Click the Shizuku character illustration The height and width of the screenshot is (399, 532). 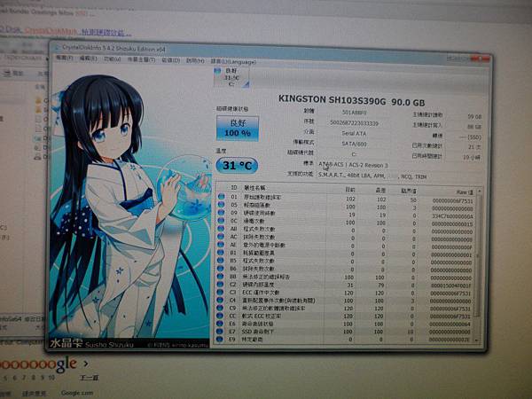(130, 207)
